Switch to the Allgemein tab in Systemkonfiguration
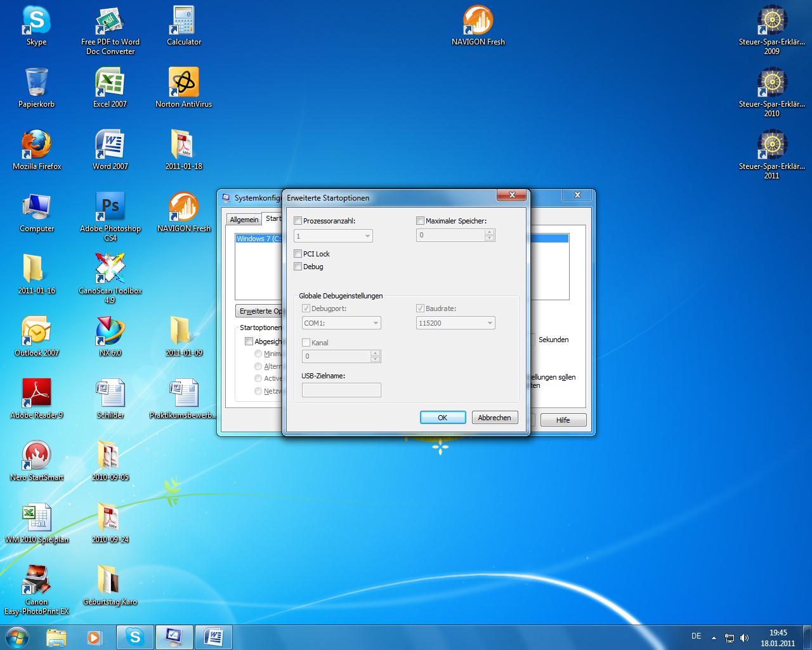 point(244,220)
